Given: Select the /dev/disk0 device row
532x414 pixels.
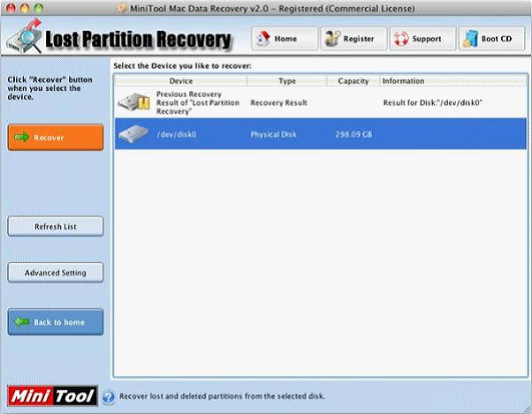Looking at the screenshot, I should [321, 134].
